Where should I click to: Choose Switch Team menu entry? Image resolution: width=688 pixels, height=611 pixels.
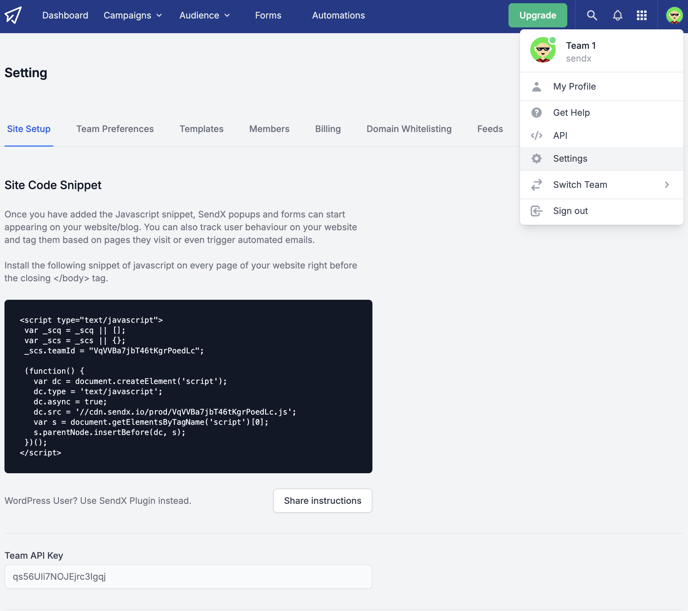point(602,185)
